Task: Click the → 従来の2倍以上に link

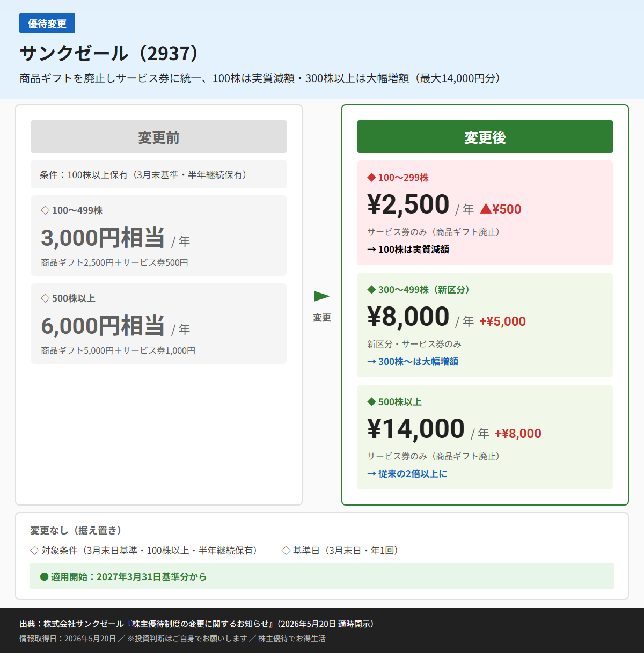Action: [x=407, y=474]
